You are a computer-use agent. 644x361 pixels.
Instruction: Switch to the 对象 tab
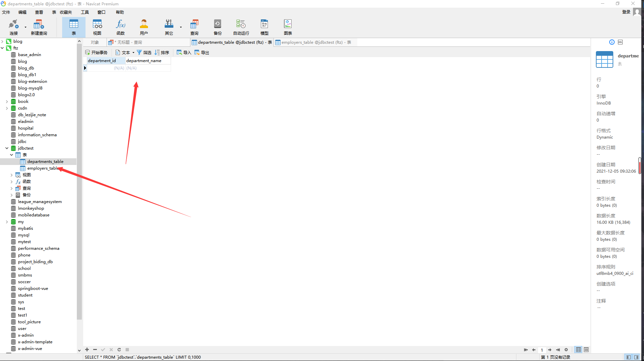pyautogui.click(x=95, y=42)
